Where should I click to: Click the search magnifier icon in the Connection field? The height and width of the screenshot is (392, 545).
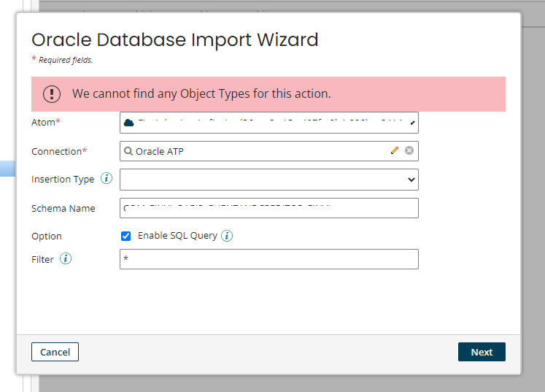point(128,151)
